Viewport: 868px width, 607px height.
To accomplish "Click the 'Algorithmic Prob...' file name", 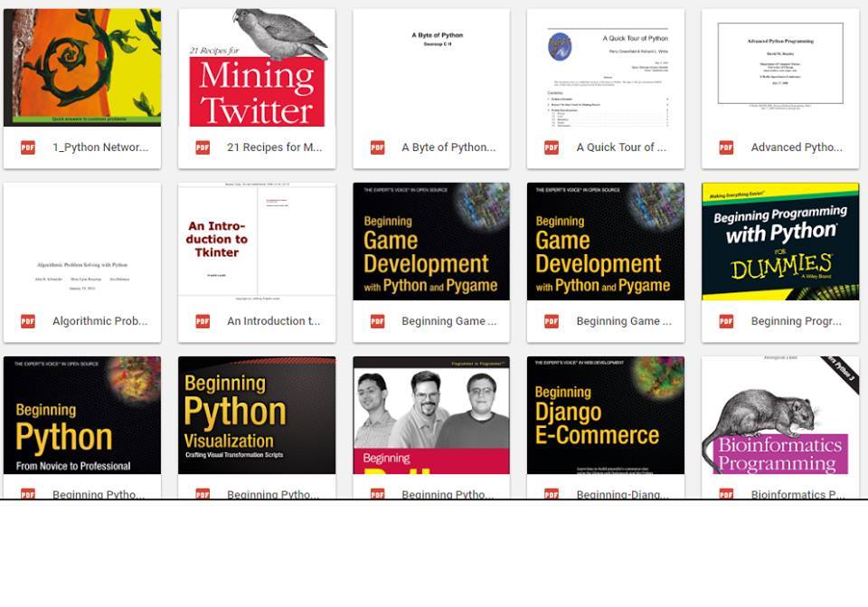I will pos(99,321).
